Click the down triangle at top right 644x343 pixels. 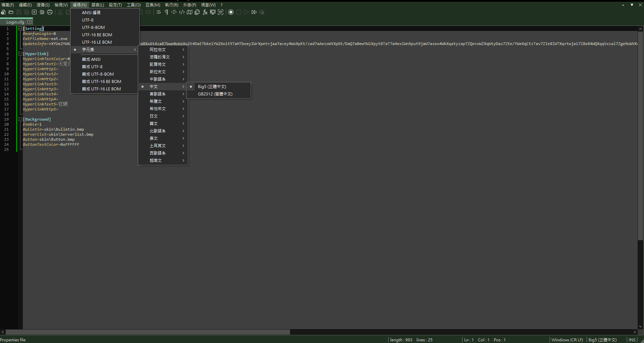632,5
